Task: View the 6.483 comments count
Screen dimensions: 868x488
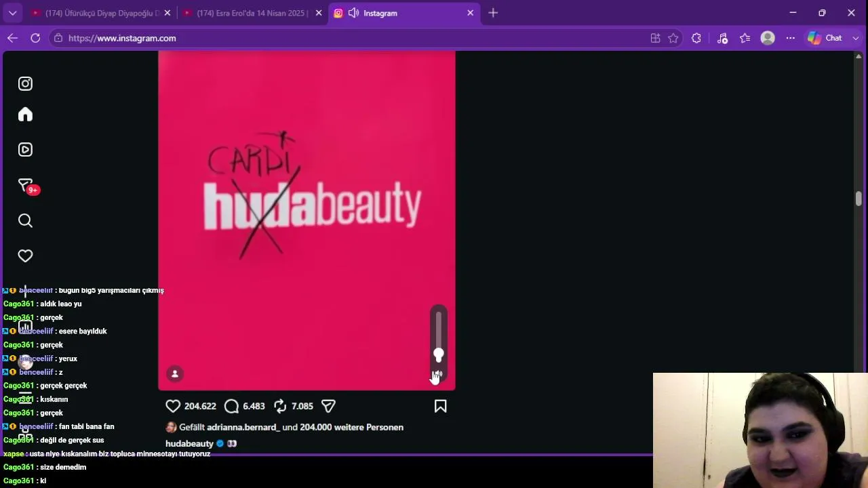Action: pos(254,406)
